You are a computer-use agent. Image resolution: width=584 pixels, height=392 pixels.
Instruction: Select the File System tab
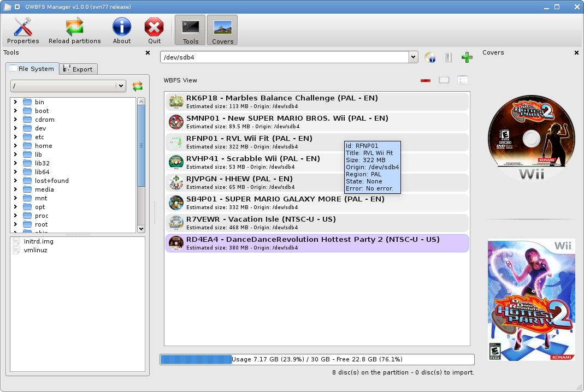tap(32, 69)
